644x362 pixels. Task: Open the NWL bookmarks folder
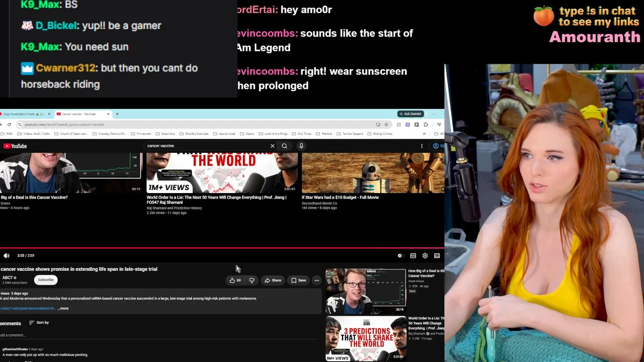point(7,134)
